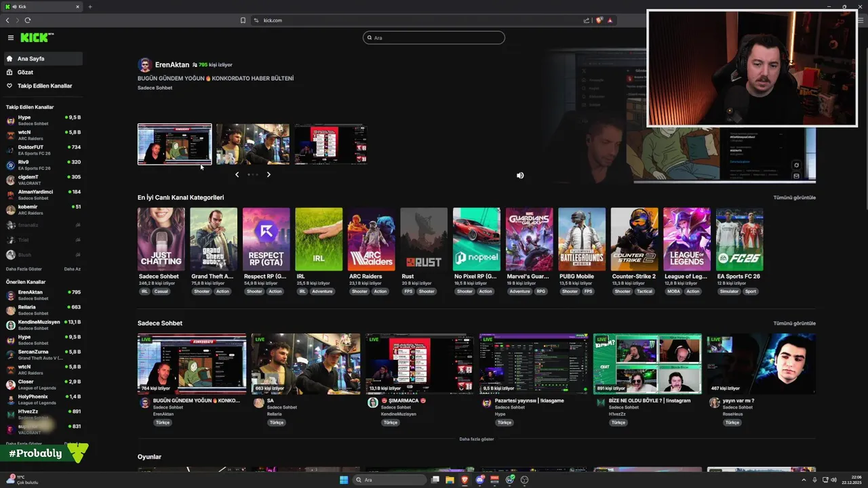Click the bookmark icon in address bar
The height and width of the screenshot is (488, 868).
click(243, 20)
